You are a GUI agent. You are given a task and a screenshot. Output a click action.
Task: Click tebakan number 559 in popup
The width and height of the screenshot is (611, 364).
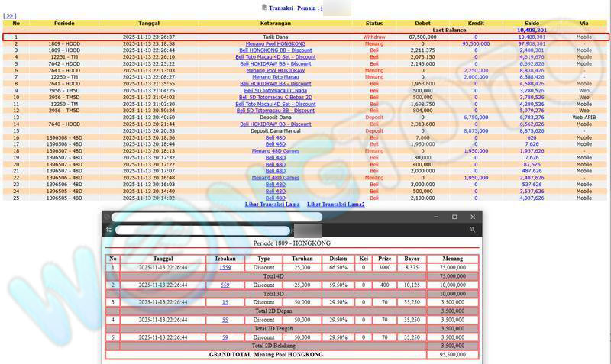point(225,285)
